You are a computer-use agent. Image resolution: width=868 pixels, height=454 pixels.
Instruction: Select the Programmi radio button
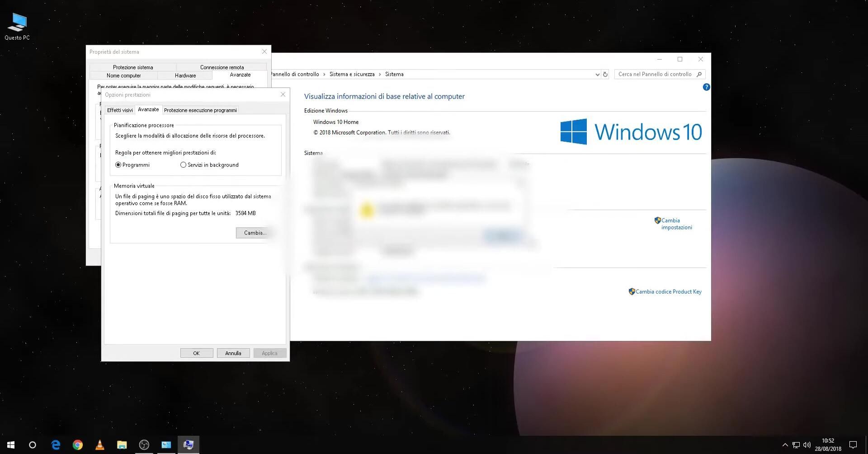tap(118, 165)
